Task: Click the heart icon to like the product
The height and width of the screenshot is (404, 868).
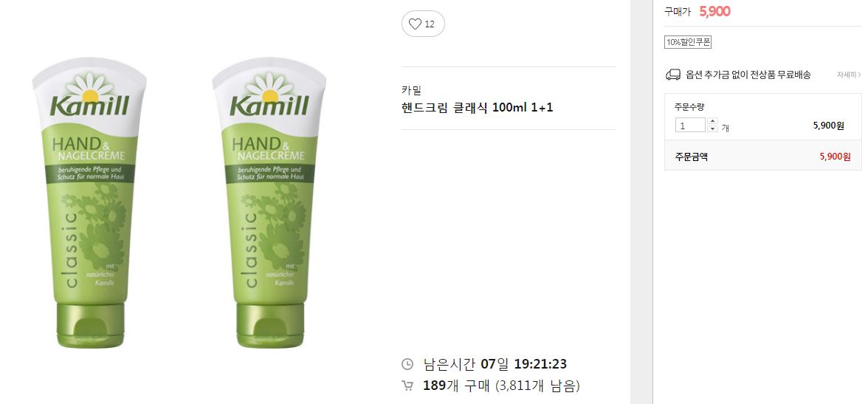Action: [415, 24]
